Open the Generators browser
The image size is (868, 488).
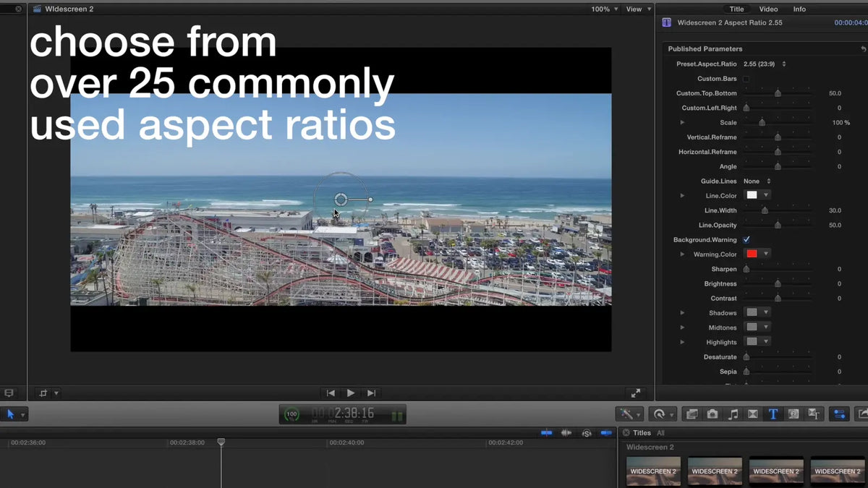[793, 414]
